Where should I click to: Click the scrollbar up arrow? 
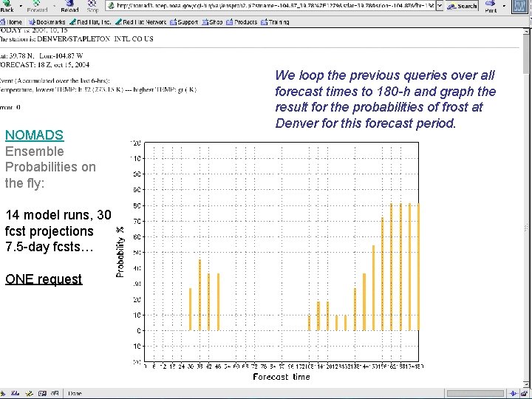click(x=528, y=31)
